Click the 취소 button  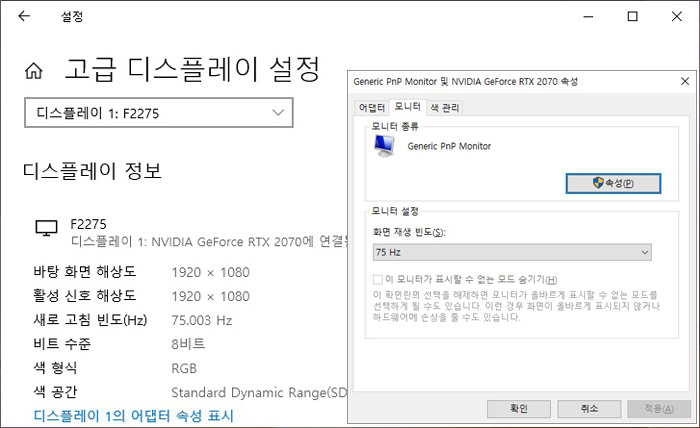click(x=589, y=408)
